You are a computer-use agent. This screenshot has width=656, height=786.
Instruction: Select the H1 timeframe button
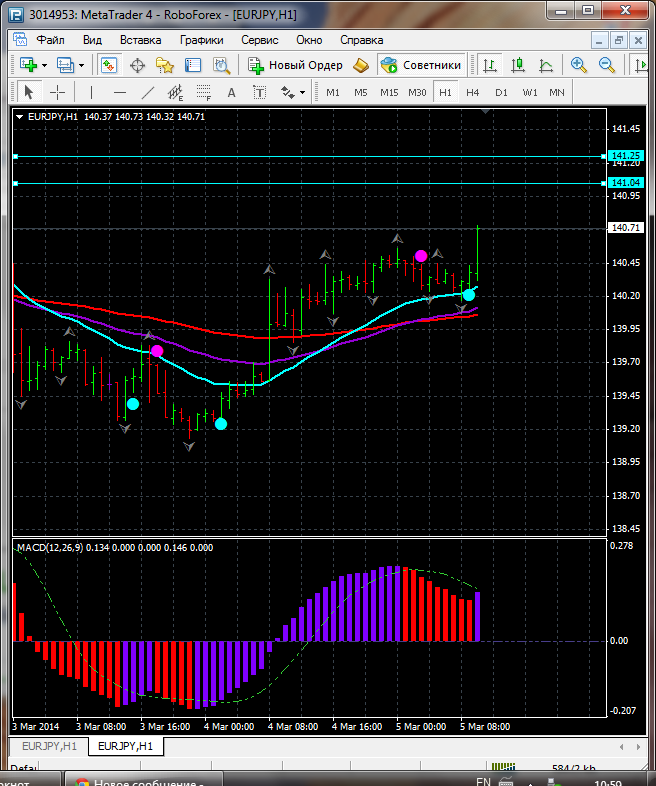pyautogui.click(x=445, y=92)
